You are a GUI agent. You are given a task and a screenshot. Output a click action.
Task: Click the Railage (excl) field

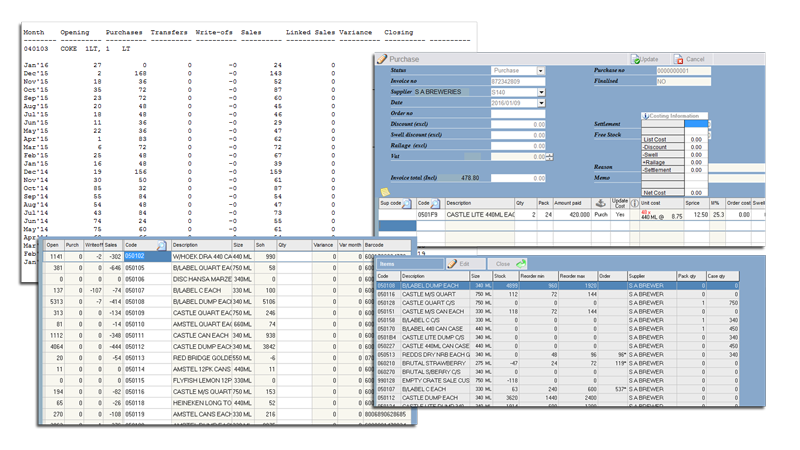pos(517,146)
